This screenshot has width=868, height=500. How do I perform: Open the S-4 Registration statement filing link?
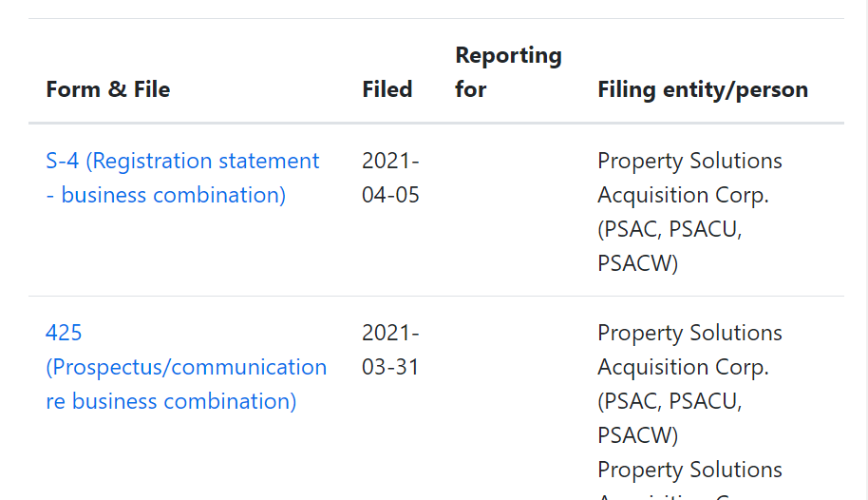[x=182, y=178]
